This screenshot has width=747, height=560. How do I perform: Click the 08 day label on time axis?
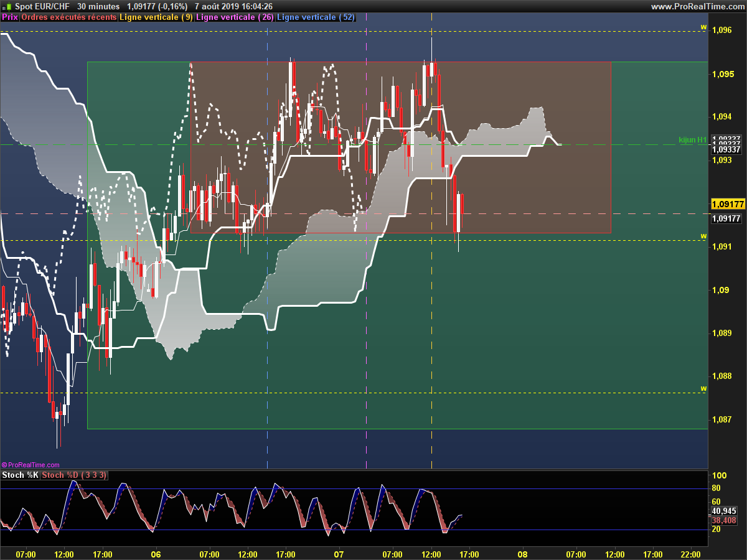pos(522,554)
